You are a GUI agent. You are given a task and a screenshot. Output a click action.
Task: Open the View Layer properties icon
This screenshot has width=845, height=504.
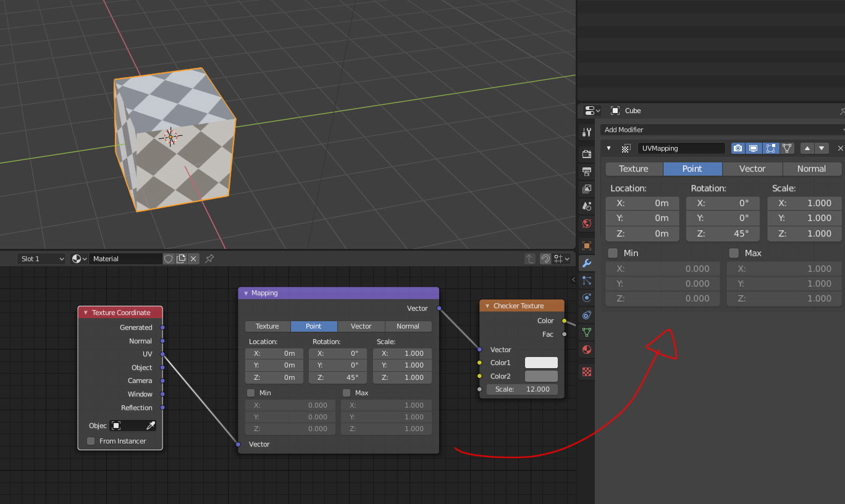pos(587,188)
